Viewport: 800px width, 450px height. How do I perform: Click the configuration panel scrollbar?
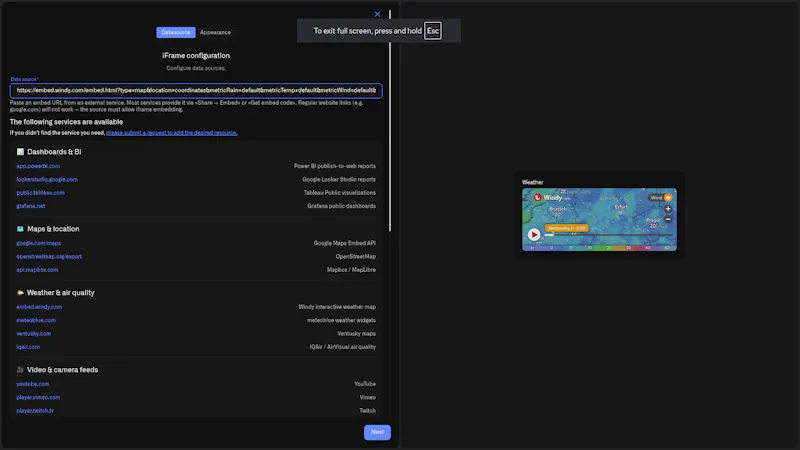click(390, 120)
